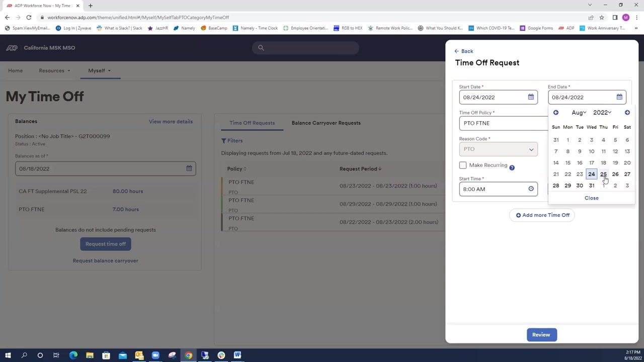The height and width of the screenshot is (362, 644).
Task: Open the Start Date calendar picker icon
Action: (531, 97)
